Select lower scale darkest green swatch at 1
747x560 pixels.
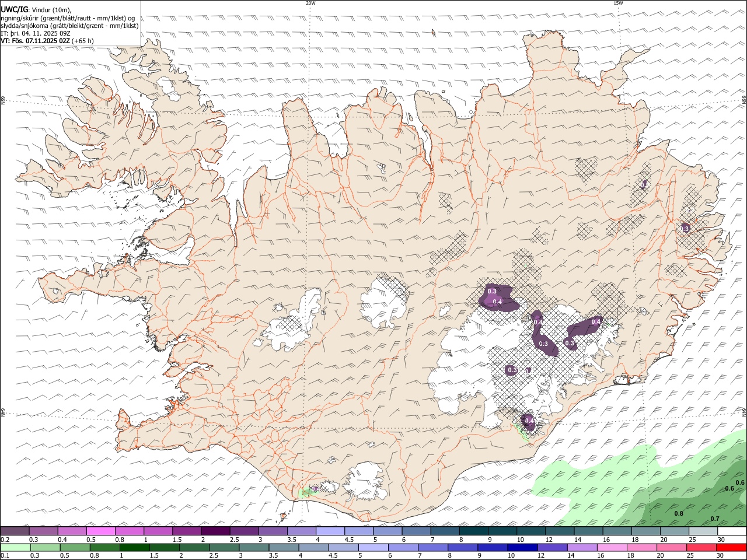click(134, 548)
